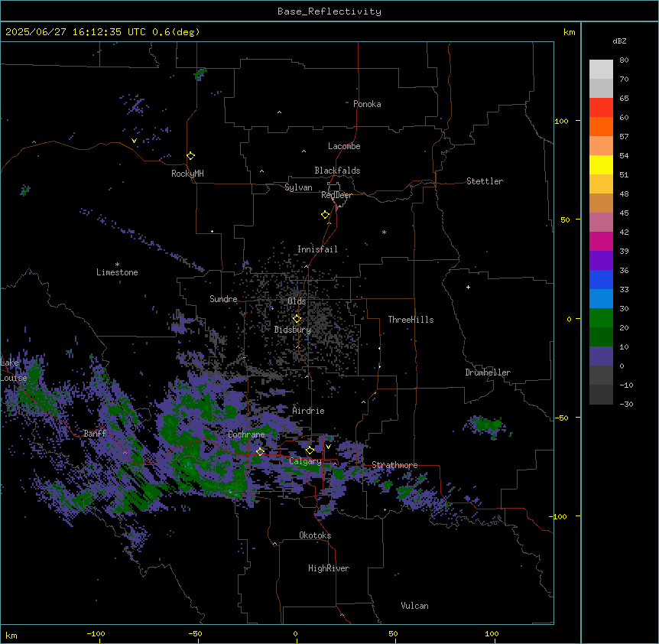The image size is (659, 644).
Task: Click the Sundre label
Action: (223, 299)
